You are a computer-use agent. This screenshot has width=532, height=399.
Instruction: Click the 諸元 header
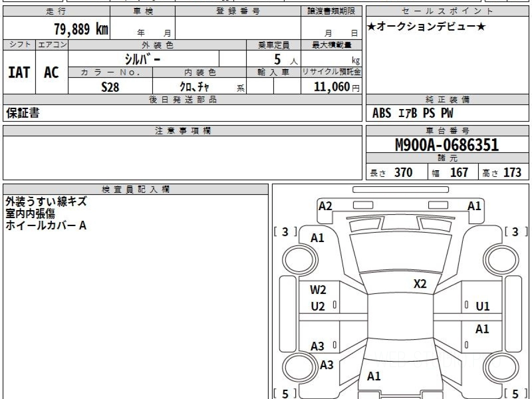(448, 158)
